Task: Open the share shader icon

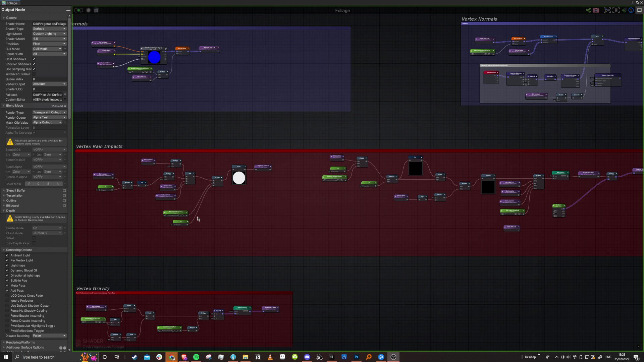Action: [588, 10]
